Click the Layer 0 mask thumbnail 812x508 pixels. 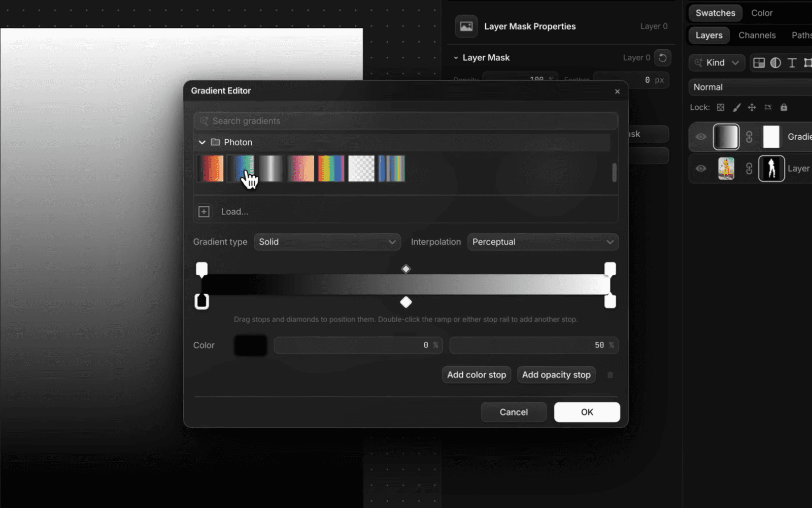(771, 169)
